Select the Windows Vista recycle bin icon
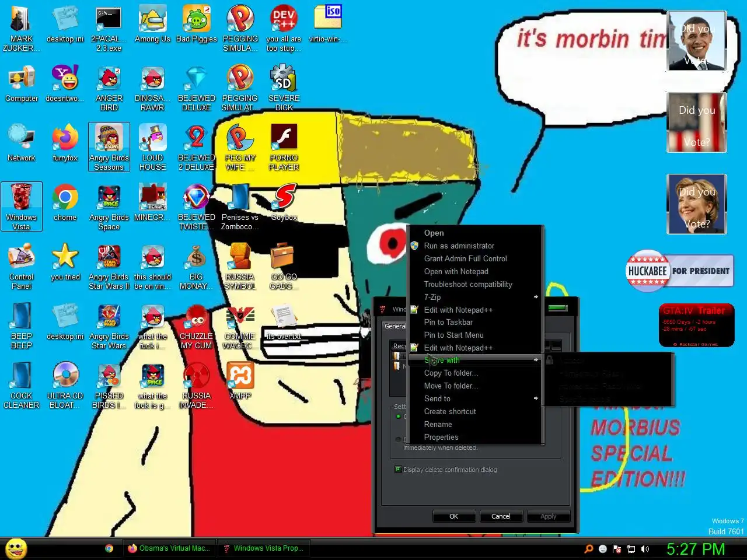 22,206
